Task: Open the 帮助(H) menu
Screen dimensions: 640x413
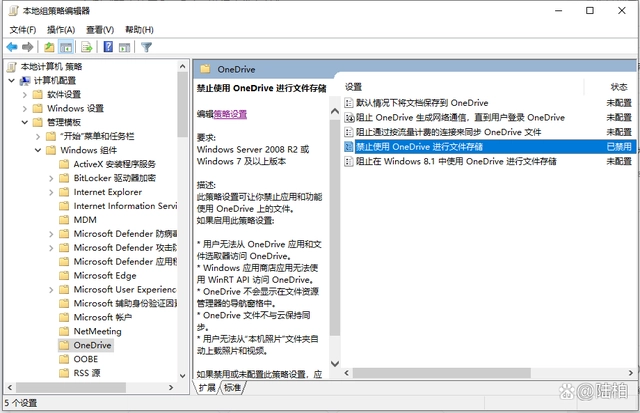Action: point(139,30)
